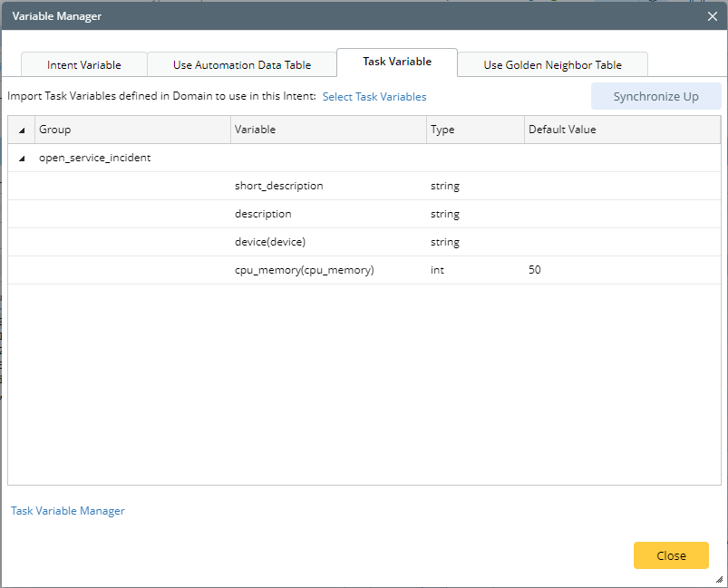Click the Select Task Variables link
The image size is (728, 588).
374,97
